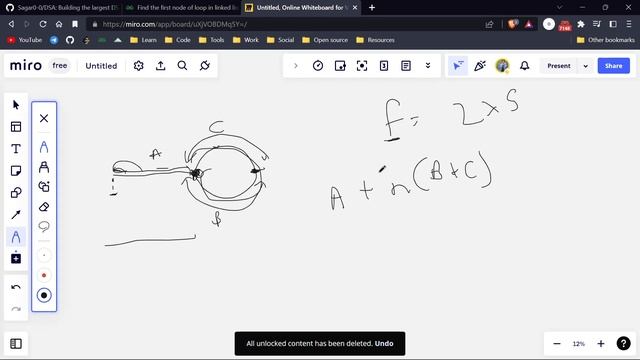Select the Pen tool in left toolbar
The height and width of the screenshot is (360, 640).
coord(16,237)
